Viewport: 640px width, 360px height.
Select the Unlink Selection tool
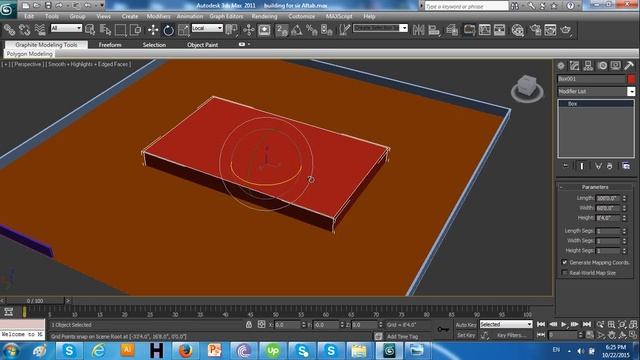click(24, 30)
